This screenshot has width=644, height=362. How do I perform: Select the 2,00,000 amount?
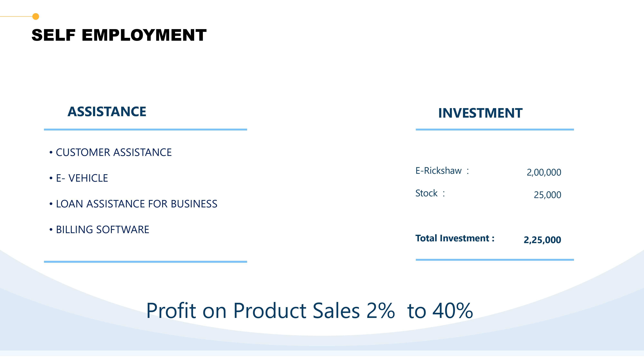(x=544, y=172)
